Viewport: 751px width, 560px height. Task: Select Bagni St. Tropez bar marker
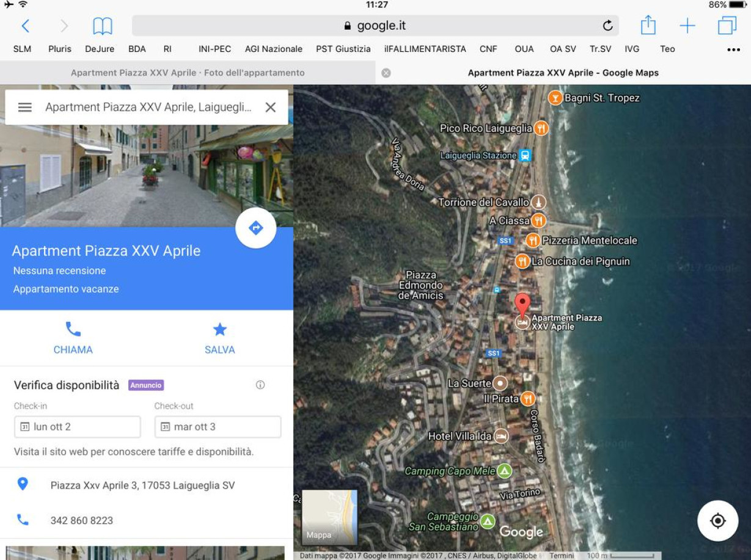[x=555, y=98]
